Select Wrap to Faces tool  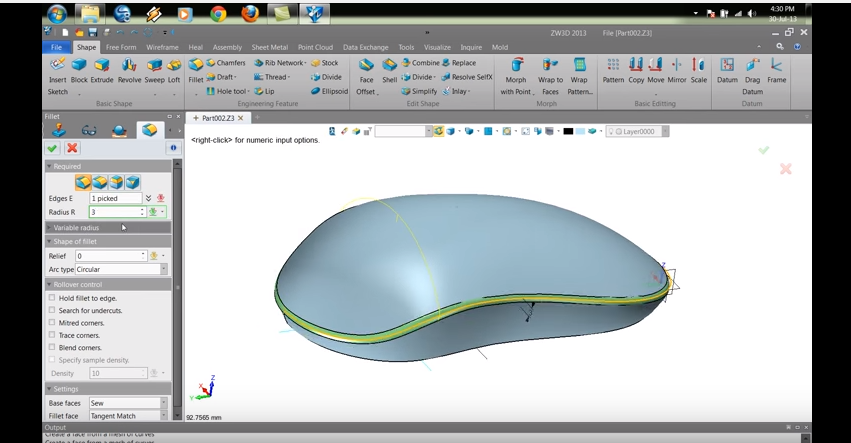pos(550,77)
